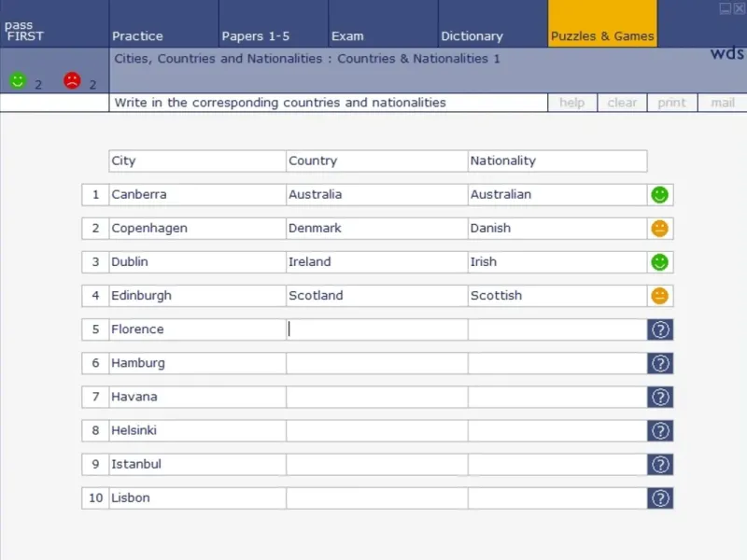Image resolution: width=747 pixels, height=560 pixels.
Task: Click the green smiley beside Canberra row
Action: tap(660, 195)
